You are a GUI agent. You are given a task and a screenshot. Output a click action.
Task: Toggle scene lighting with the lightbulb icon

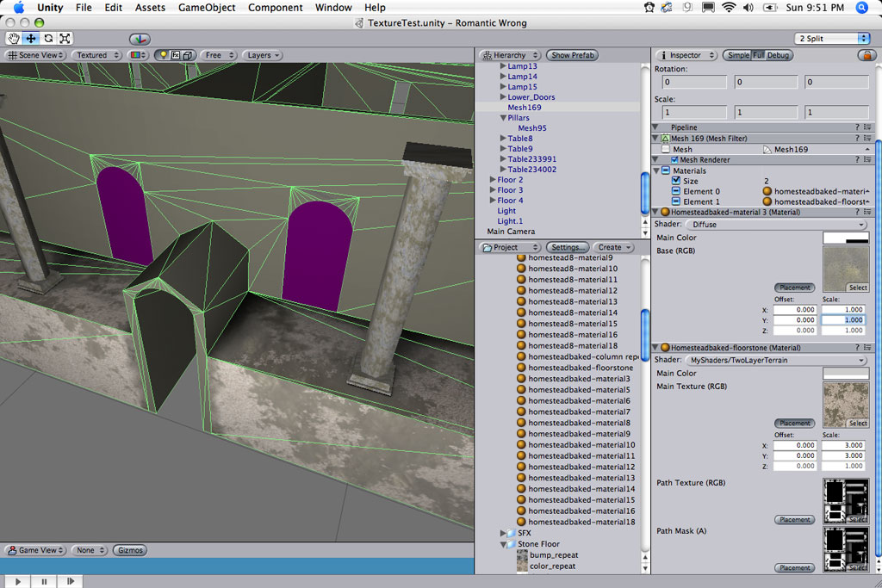pos(164,54)
